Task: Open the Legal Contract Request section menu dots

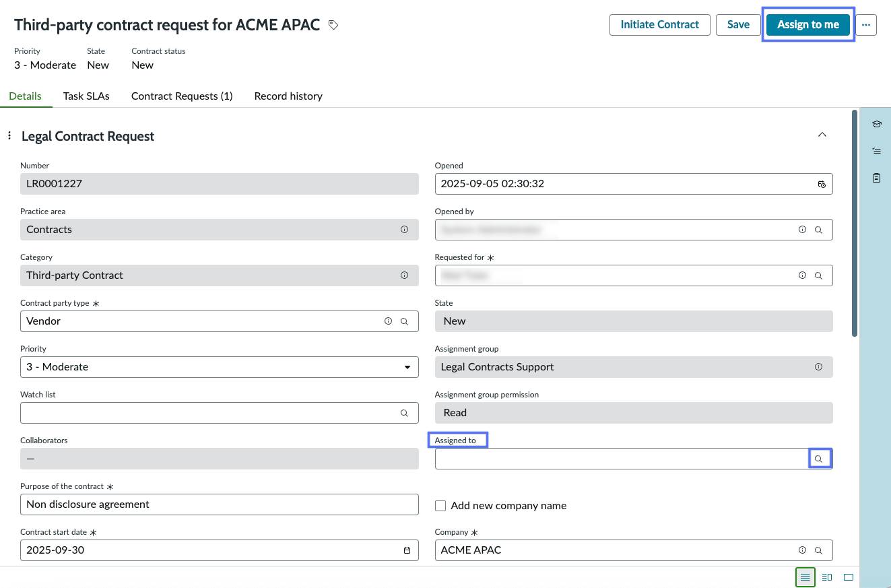Action: pyautogui.click(x=9, y=136)
